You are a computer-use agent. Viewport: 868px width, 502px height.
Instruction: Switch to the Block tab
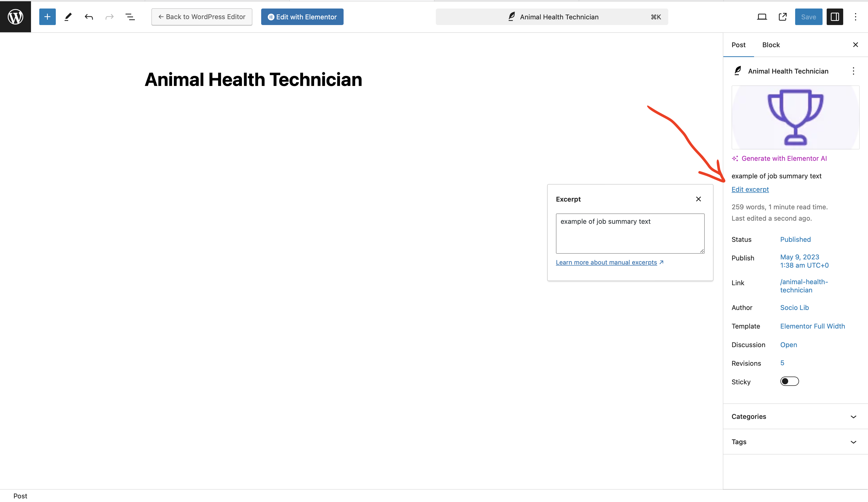(x=771, y=45)
